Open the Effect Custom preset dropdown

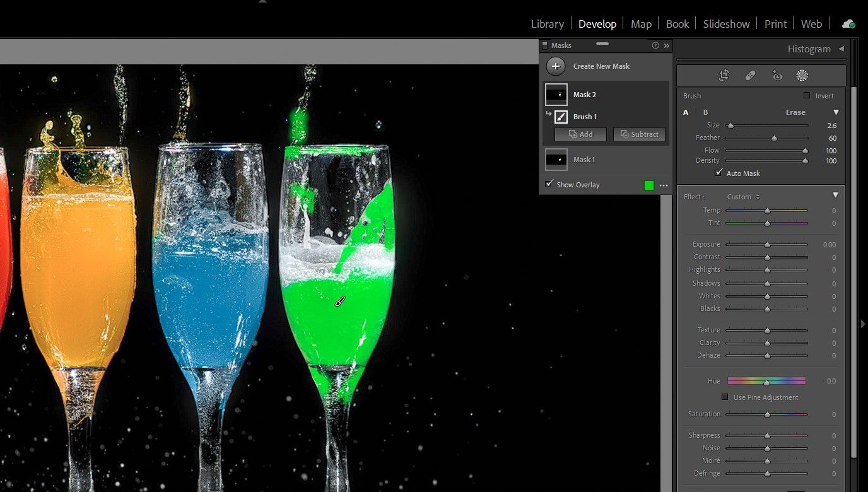tap(744, 197)
